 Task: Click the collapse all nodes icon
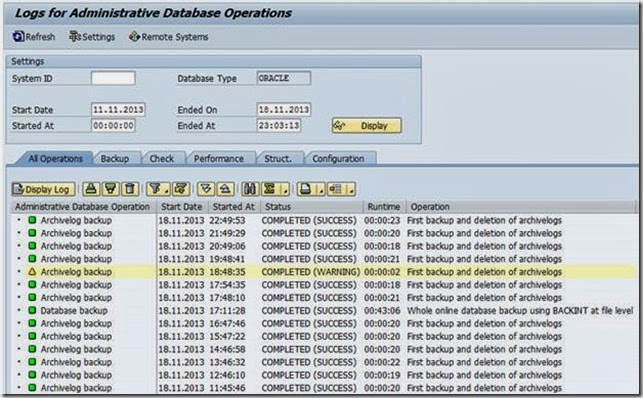click(x=225, y=189)
